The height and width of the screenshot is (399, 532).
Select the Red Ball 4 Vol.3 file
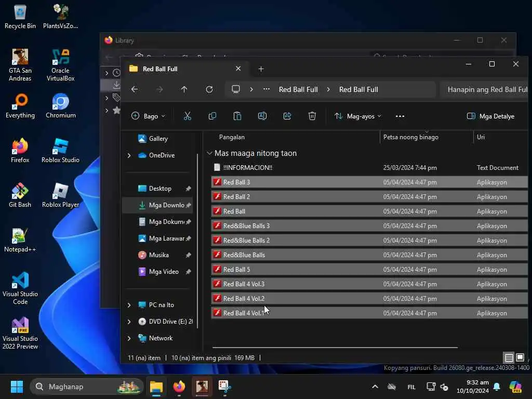369,284
